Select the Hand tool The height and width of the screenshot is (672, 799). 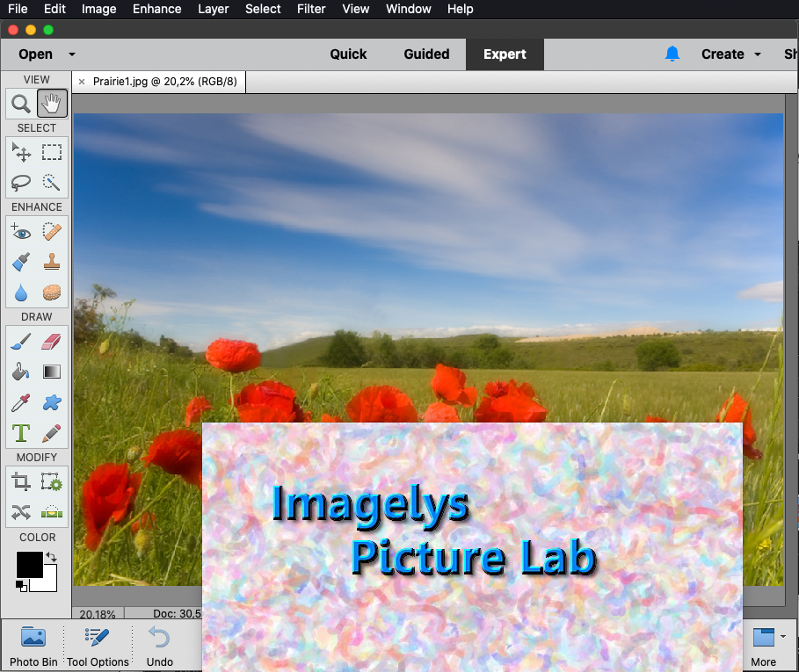(x=52, y=104)
